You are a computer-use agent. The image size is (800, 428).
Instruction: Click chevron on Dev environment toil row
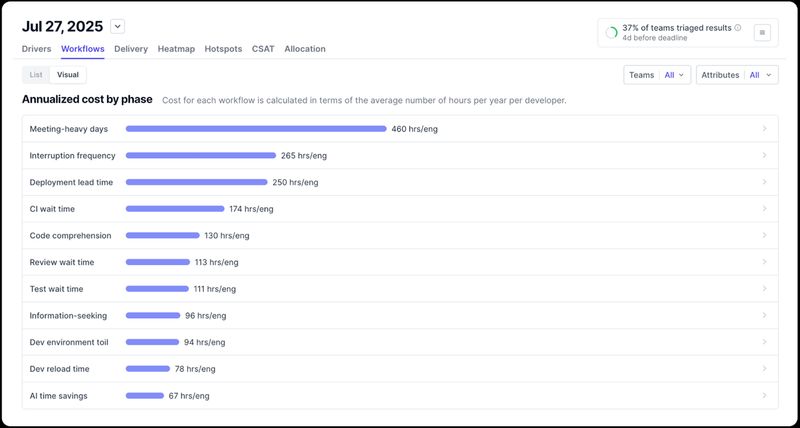[765, 342]
